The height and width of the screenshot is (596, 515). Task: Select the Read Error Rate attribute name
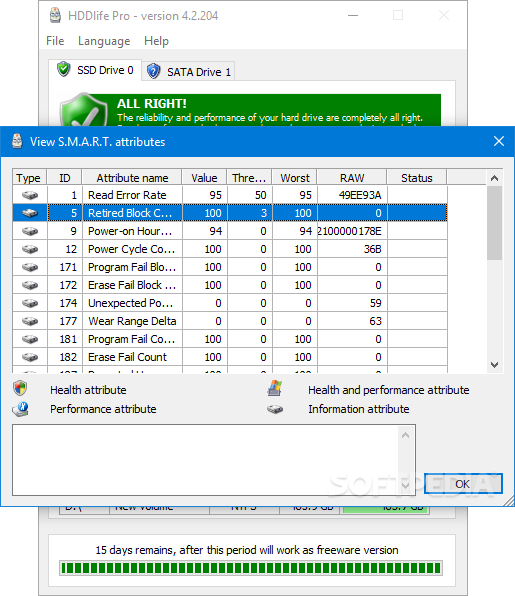(x=127, y=195)
